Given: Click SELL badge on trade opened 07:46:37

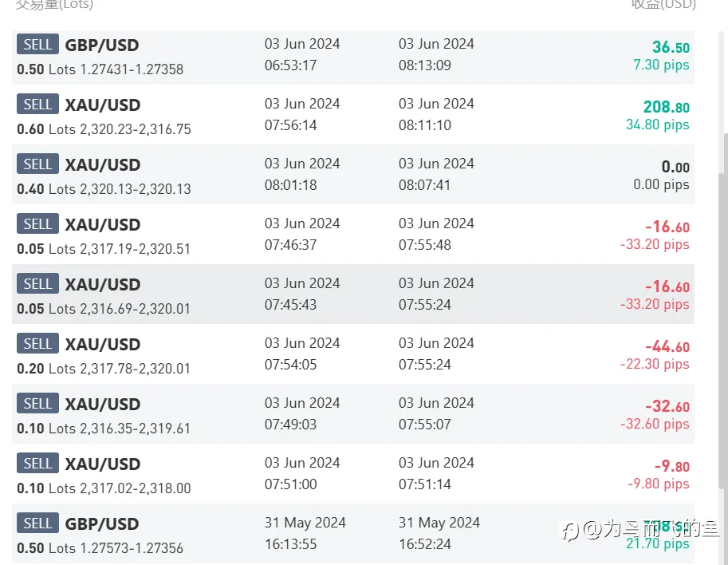Looking at the screenshot, I should (x=37, y=224).
